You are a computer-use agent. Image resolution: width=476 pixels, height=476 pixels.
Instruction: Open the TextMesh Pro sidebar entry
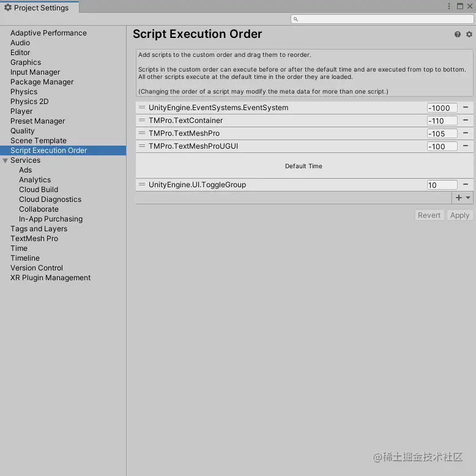coord(34,238)
